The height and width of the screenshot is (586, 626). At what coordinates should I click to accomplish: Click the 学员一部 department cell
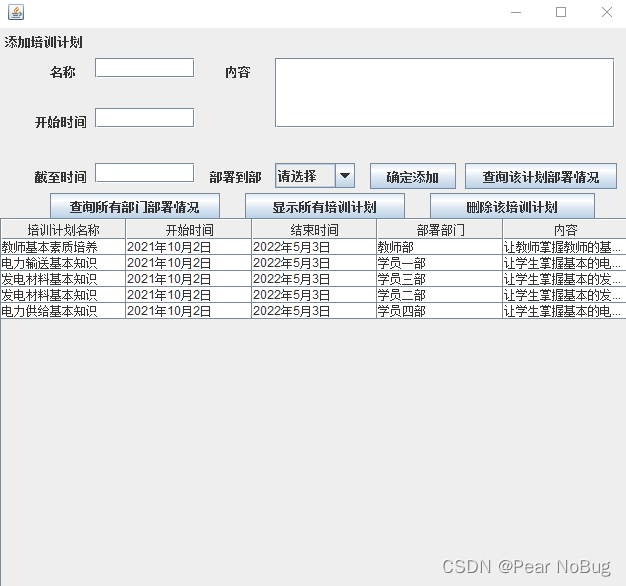point(439,263)
